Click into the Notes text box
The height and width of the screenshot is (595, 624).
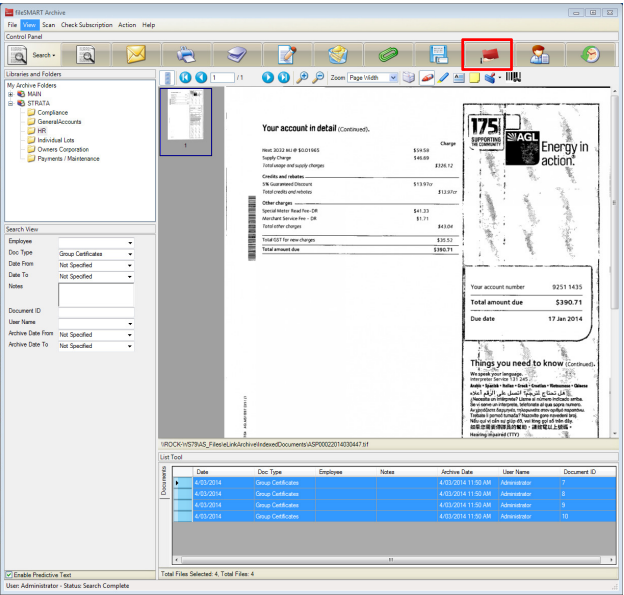96,295
